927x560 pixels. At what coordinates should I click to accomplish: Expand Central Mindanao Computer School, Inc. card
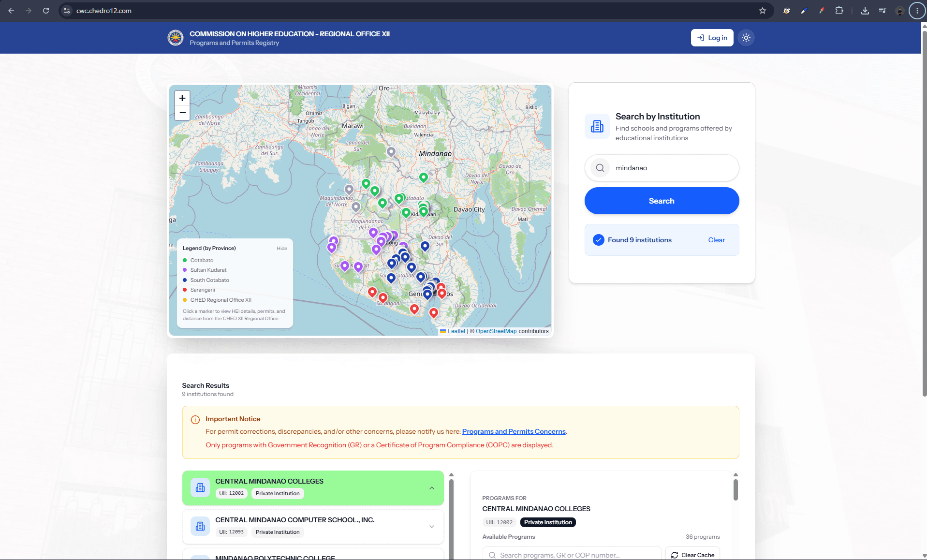[432, 527]
